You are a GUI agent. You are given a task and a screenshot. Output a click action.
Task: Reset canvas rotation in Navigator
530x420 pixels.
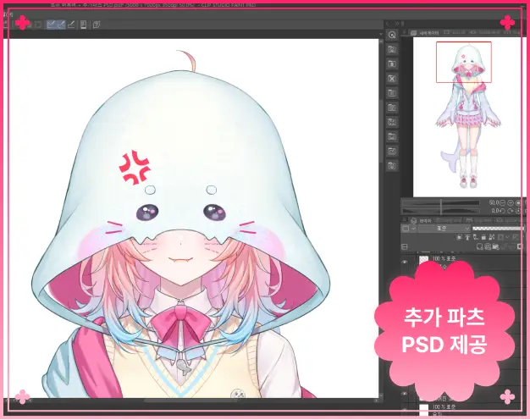[518, 211]
